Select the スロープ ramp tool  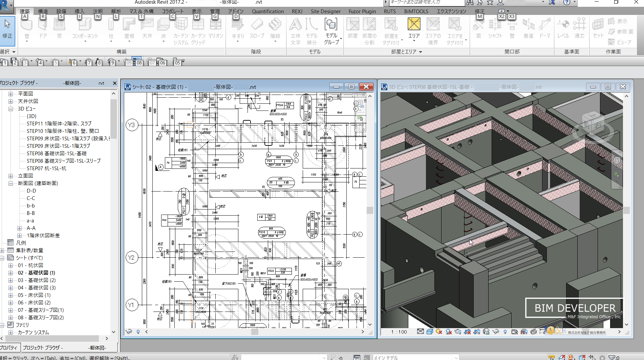(257, 29)
